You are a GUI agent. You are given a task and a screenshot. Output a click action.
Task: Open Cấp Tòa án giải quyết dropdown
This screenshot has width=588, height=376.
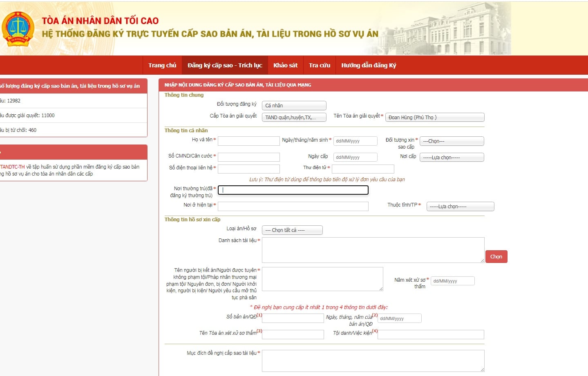[294, 117]
